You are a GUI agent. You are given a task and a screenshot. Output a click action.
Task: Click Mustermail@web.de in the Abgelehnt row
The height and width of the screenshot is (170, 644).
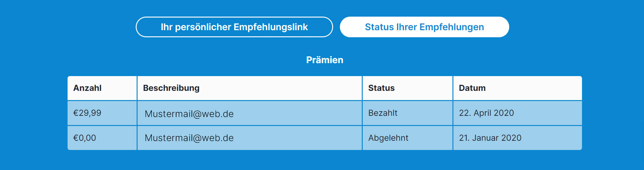[x=189, y=138]
